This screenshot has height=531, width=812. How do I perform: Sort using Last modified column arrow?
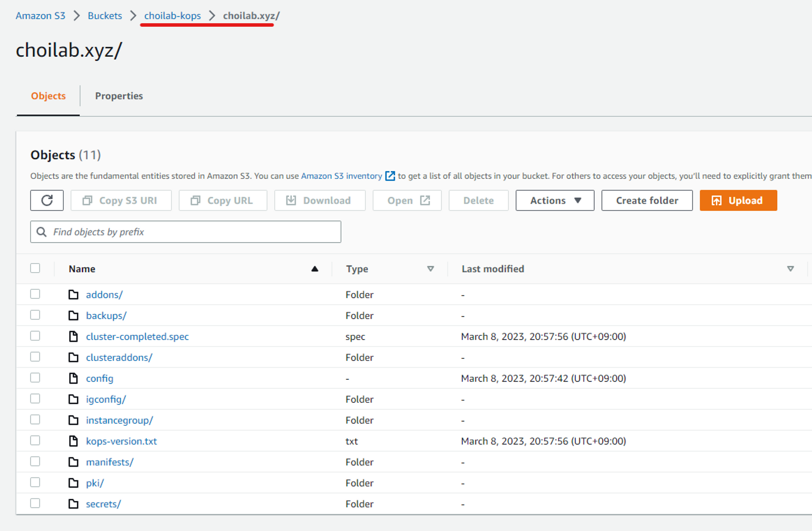(x=790, y=269)
